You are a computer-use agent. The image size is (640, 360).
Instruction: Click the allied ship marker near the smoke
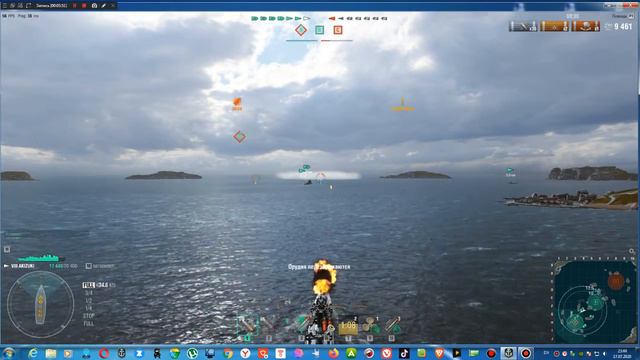point(304,168)
